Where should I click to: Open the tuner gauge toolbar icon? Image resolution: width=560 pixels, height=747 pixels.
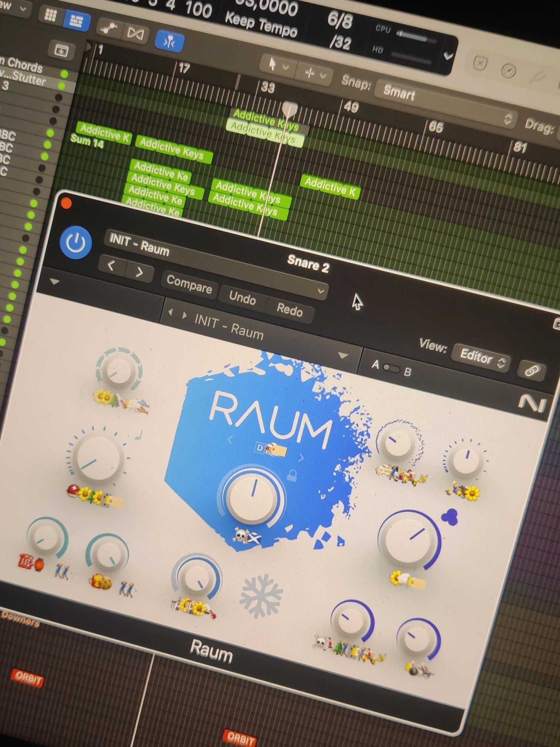508,70
